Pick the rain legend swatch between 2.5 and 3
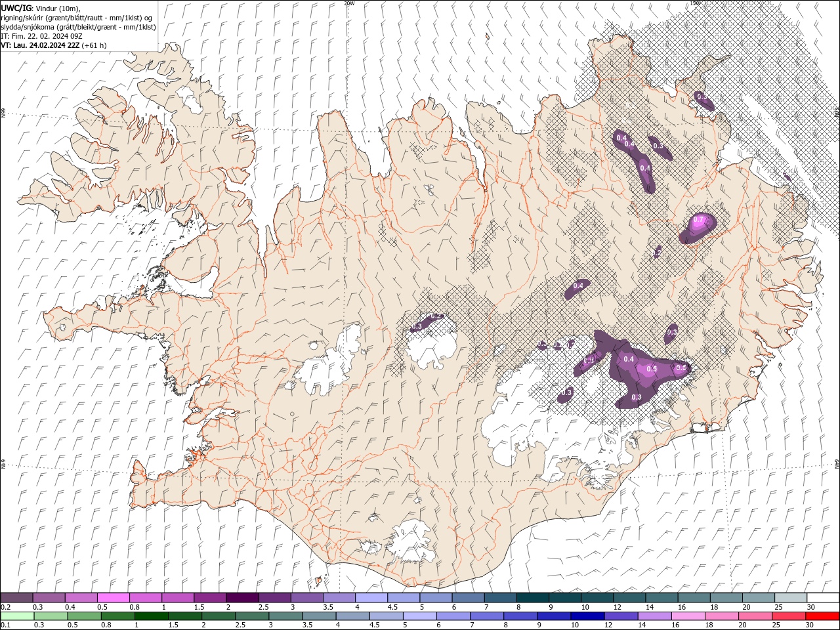 (x=251, y=616)
